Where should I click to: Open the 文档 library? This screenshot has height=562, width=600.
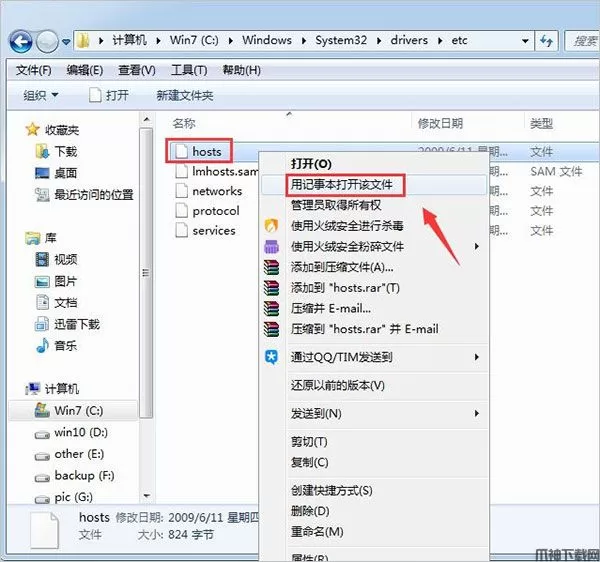56,303
